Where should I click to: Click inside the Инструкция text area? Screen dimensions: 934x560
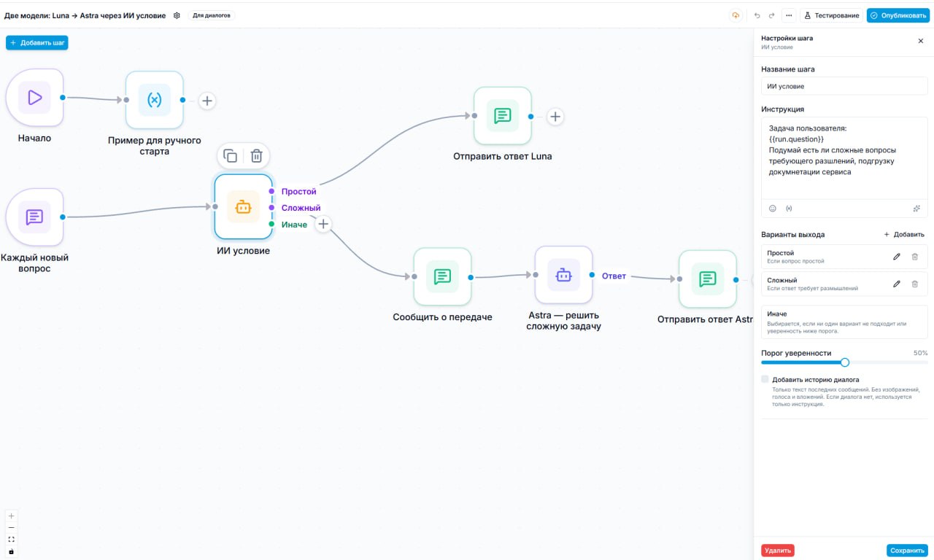[x=844, y=157]
